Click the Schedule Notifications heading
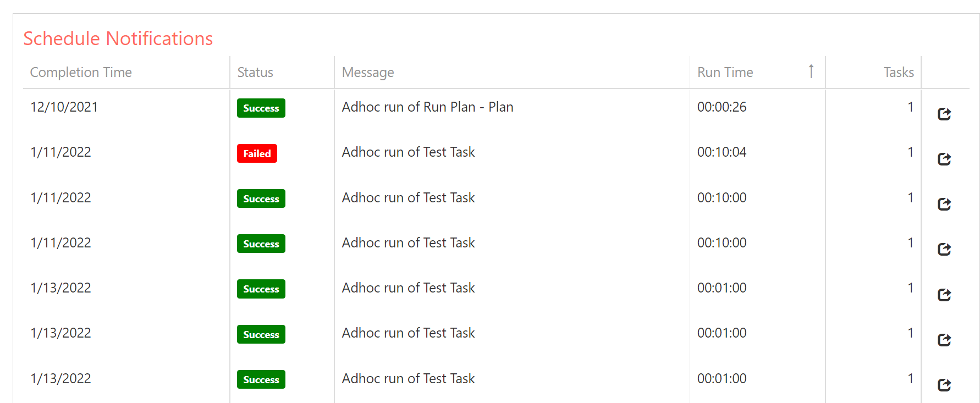980x403 pixels. (118, 38)
